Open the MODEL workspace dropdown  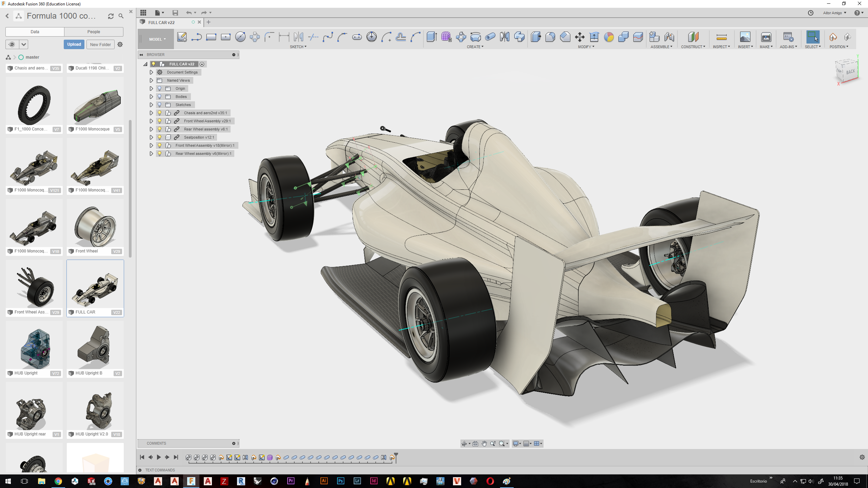157,39
